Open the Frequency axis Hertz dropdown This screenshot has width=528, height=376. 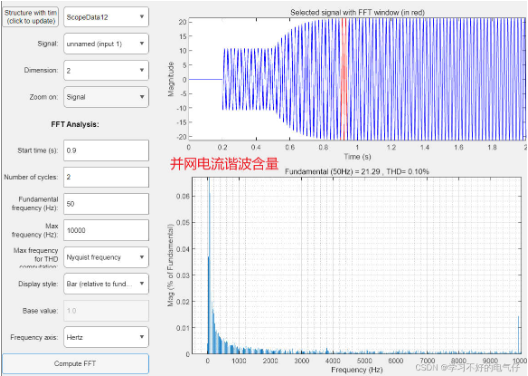click(106, 337)
